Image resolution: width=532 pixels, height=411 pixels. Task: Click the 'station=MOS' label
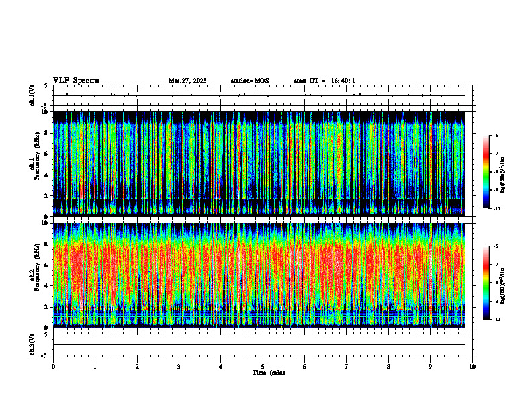[x=250, y=81]
